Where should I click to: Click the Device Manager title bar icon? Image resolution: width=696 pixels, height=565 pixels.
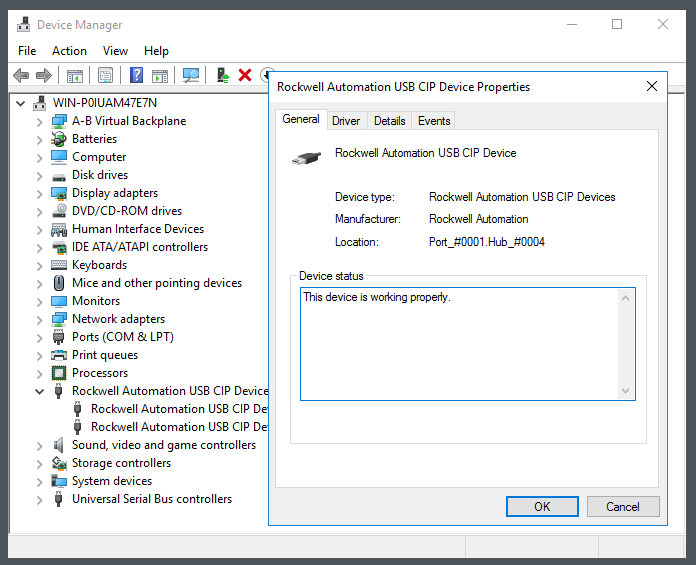[24, 24]
